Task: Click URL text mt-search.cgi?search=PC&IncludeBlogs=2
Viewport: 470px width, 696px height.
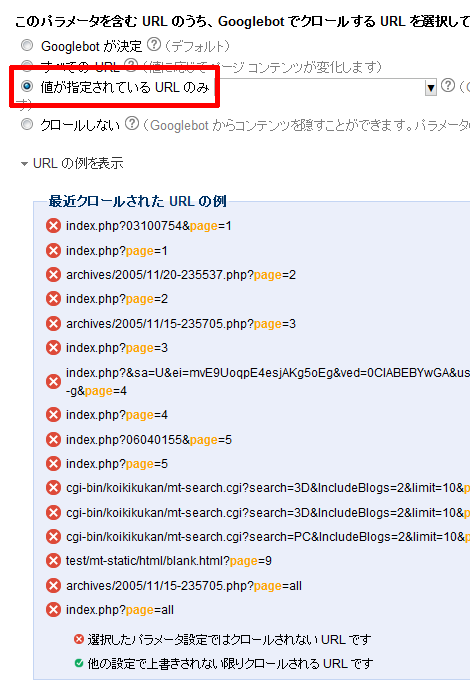Action: pos(268,537)
